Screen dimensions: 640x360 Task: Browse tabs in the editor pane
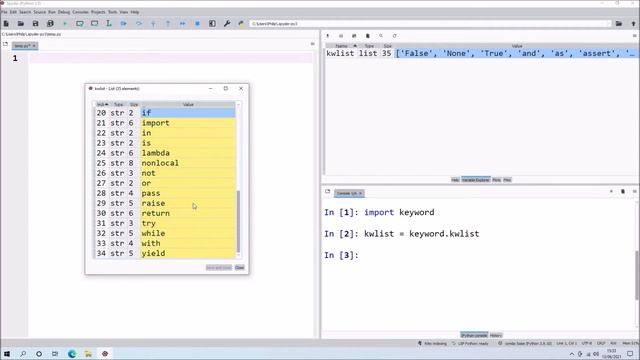point(5,44)
